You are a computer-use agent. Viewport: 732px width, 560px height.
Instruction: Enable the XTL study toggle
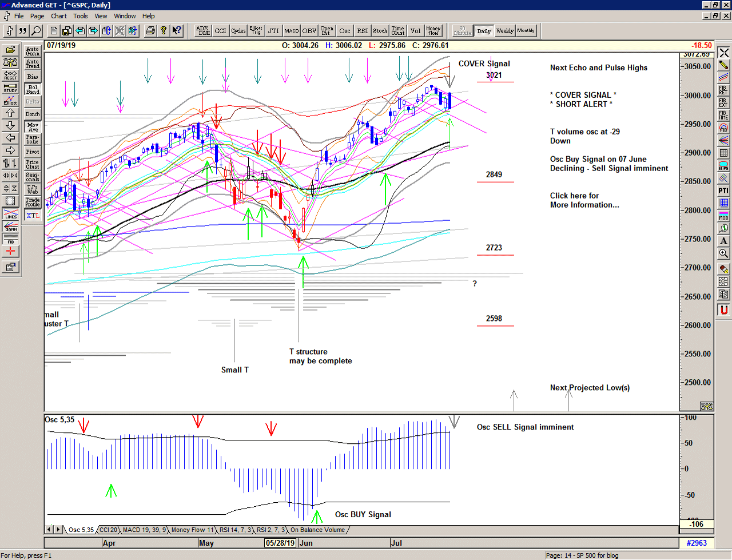coord(33,216)
